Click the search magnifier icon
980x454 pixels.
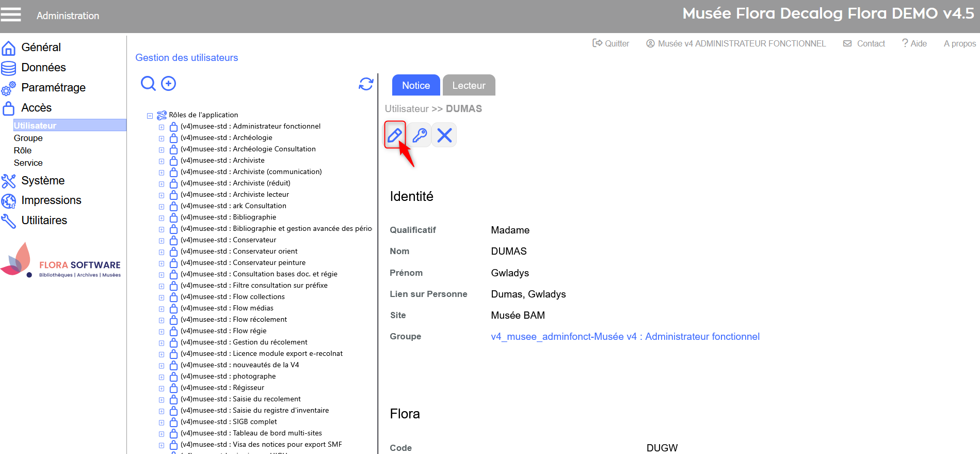[148, 83]
